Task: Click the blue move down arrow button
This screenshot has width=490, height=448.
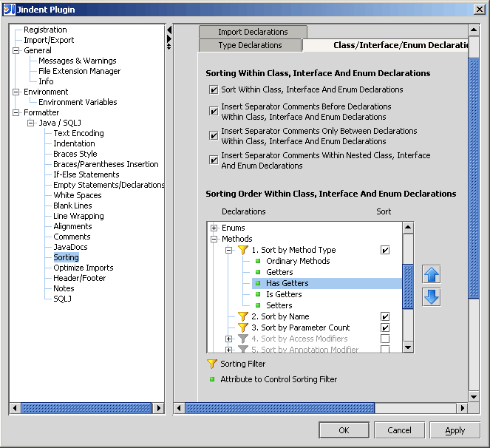Action: click(x=432, y=296)
